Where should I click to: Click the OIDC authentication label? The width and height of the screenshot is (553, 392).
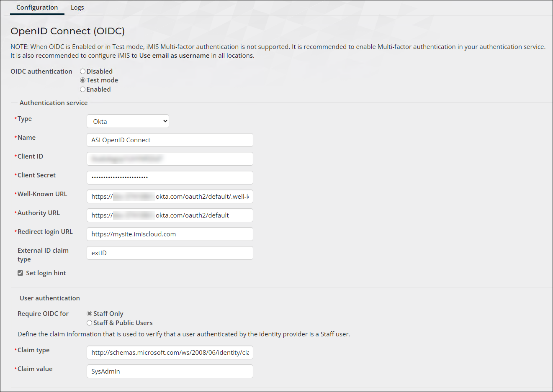41,72
